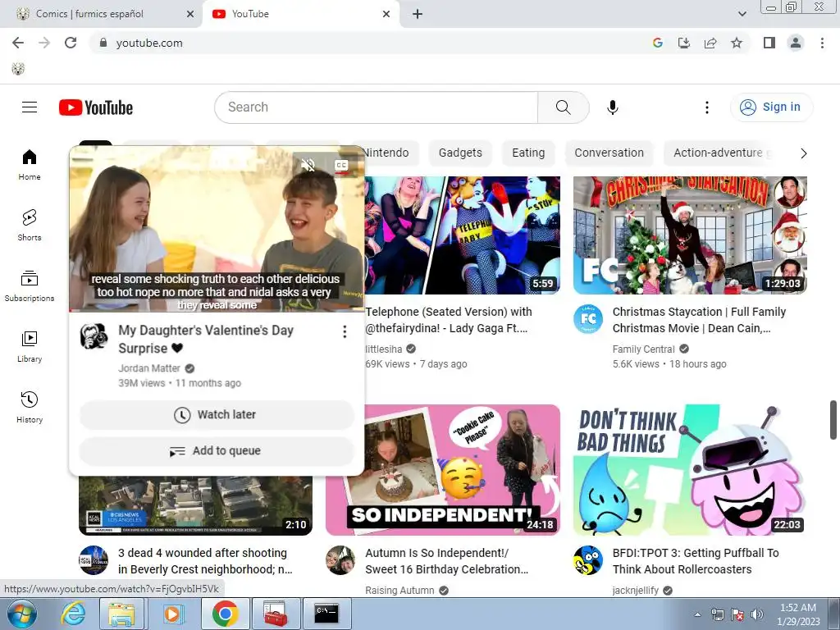Open action menu for Valentine's Day video
Screen dimensions: 840x630
(345, 331)
